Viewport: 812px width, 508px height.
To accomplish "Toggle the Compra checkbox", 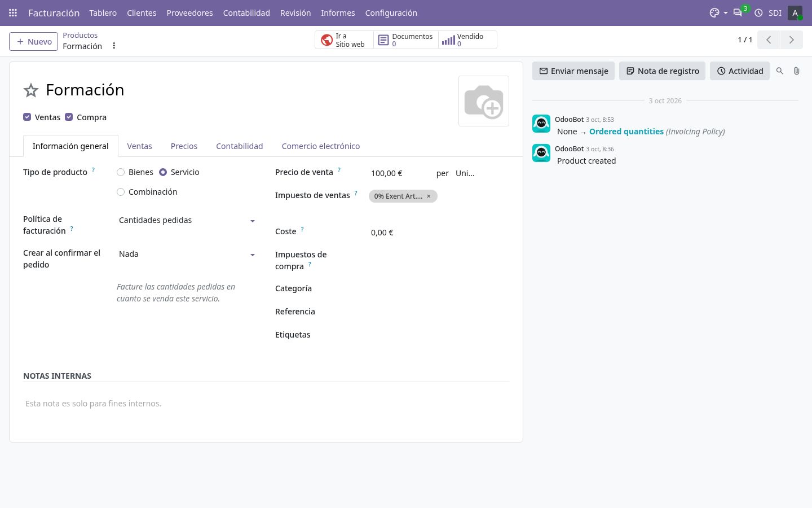I will (69, 117).
